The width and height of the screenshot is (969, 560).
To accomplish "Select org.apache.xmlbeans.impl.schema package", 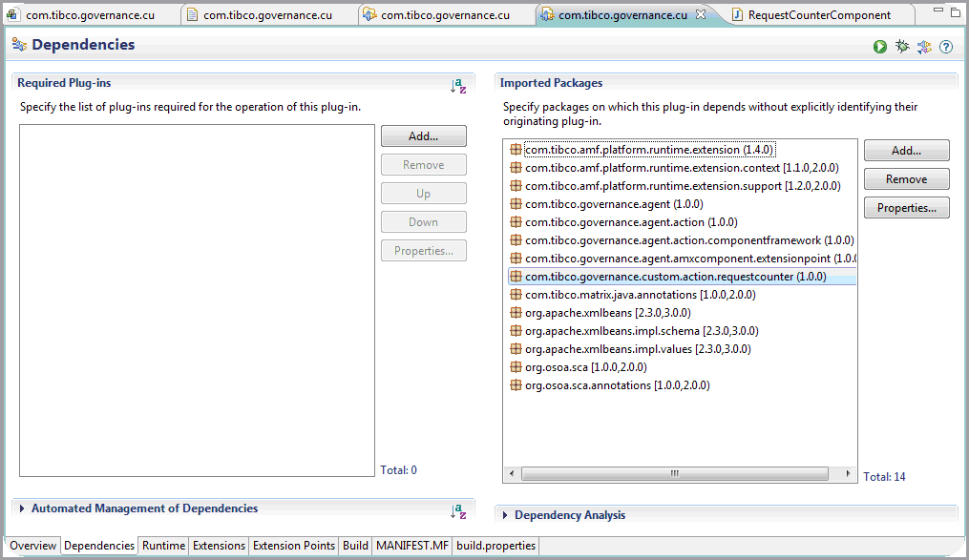I will (x=642, y=331).
